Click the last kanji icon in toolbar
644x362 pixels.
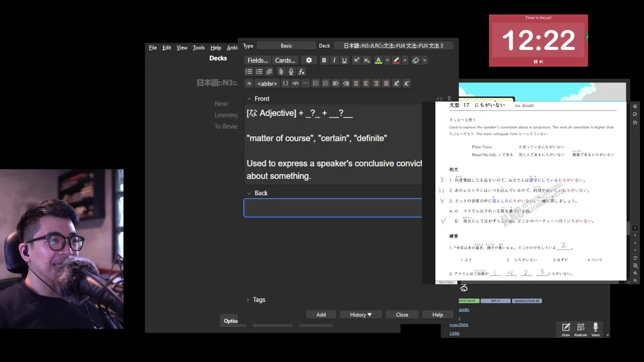407,83
